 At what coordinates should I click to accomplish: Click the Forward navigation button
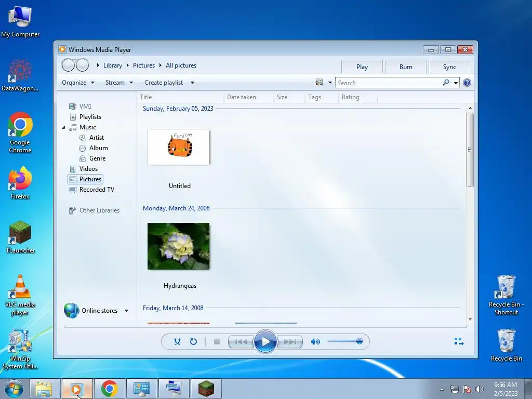click(83, 65)
